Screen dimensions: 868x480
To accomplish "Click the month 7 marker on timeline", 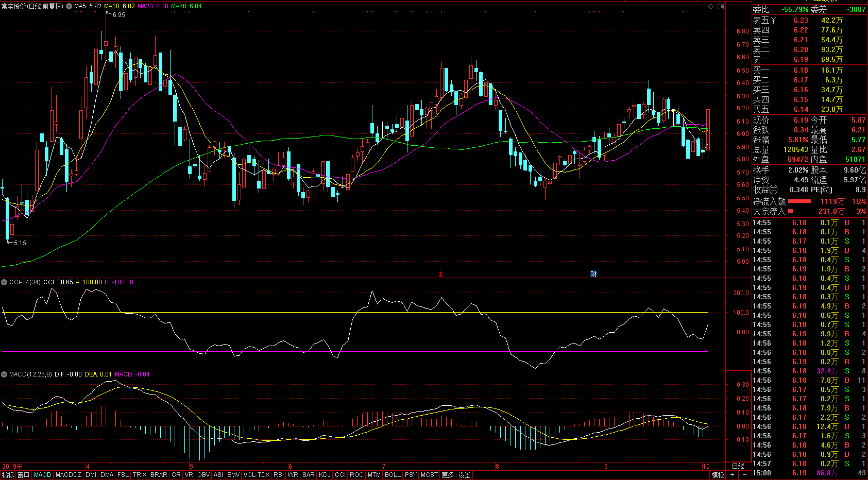I will pyautogui.click(x=384, y=466).
